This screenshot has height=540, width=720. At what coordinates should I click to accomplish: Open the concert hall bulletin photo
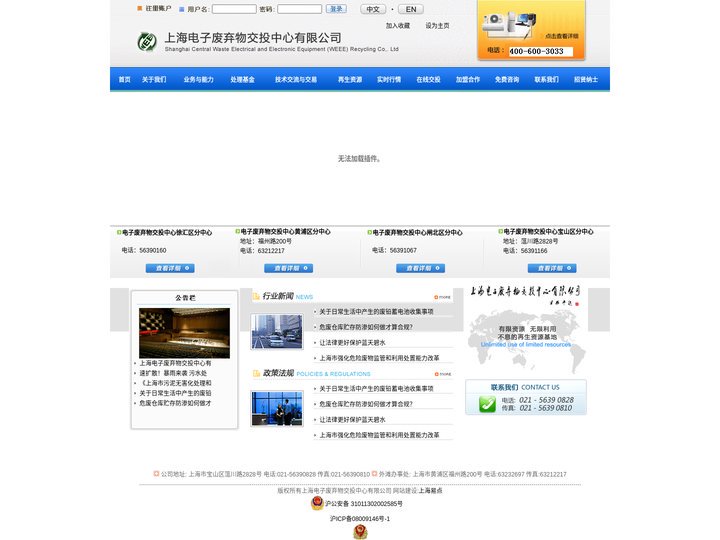[x=185, y=333]
